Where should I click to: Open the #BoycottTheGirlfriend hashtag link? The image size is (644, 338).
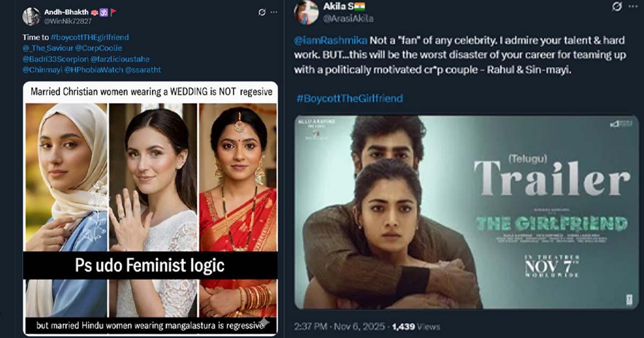[x=349, y=98]
